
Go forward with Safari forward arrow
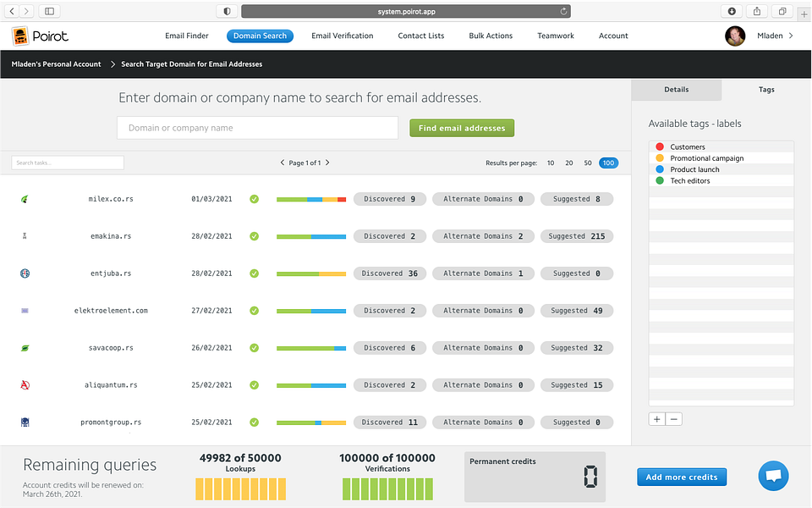coord(26,11)
